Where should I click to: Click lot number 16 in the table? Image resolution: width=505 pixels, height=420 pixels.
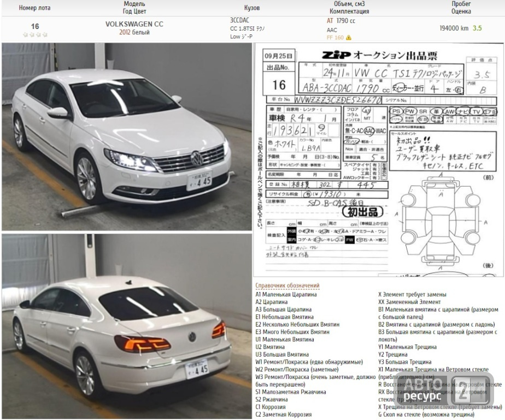pos(35,26)
